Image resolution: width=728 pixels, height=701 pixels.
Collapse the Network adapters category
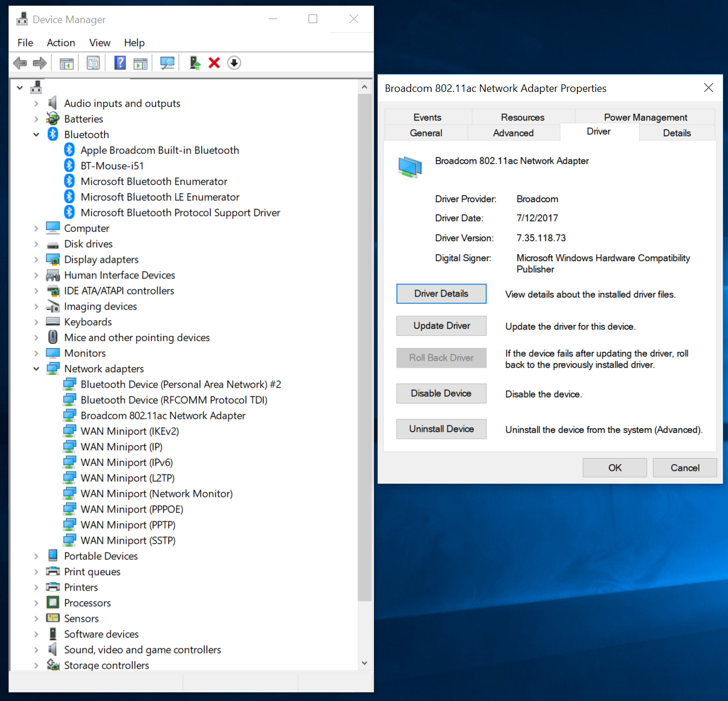36,369
